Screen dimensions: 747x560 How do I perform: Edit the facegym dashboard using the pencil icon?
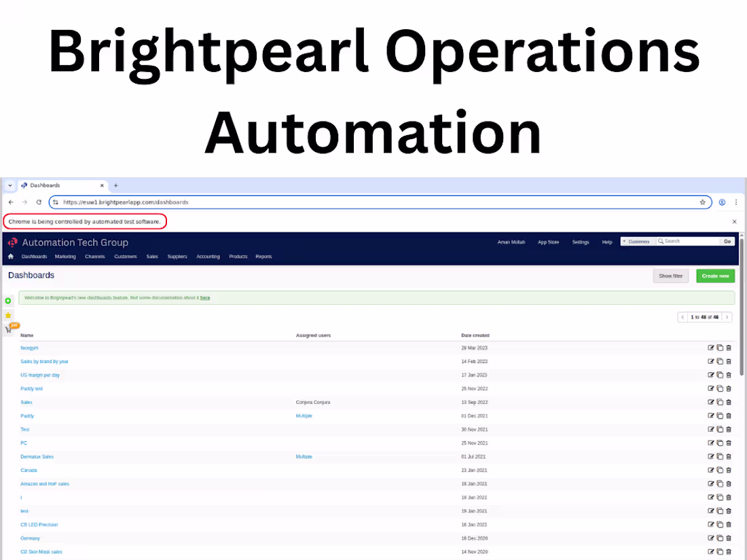(x=711, y=348)
